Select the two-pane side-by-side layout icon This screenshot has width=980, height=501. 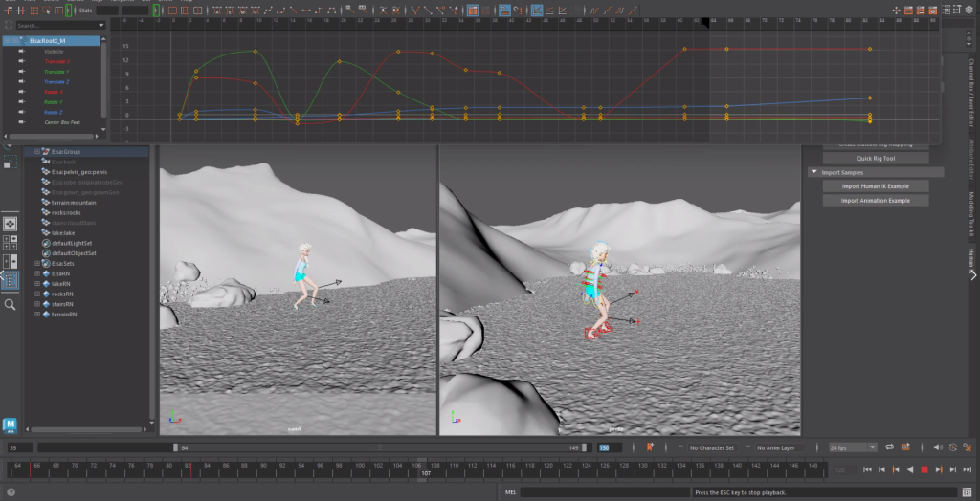point(10,261)
